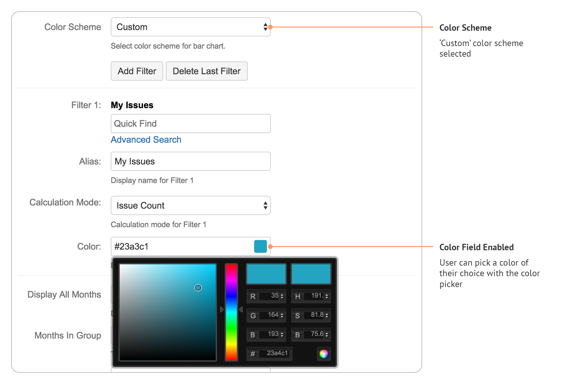Open the Calculation Mode dropdown showing Issue Count

[x=191, y=205]
